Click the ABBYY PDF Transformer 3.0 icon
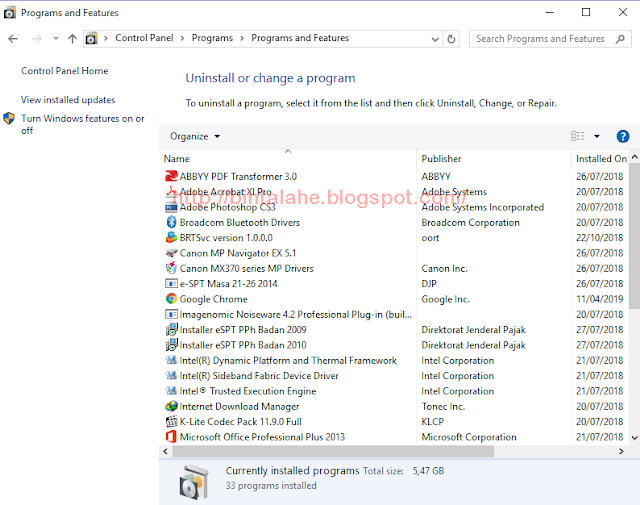The image size is (640, 505). (171, 176)
